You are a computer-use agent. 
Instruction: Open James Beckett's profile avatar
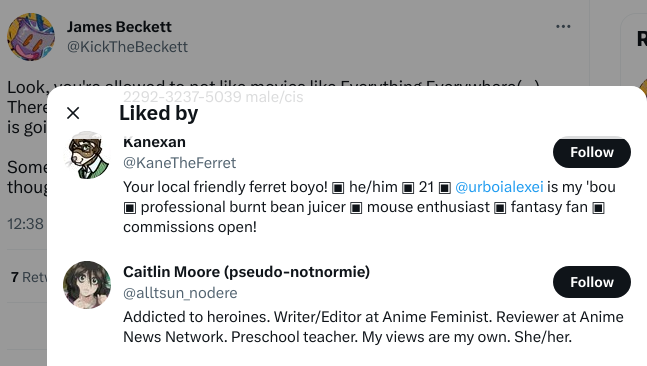pyautogui.click(x=31, y=37)
